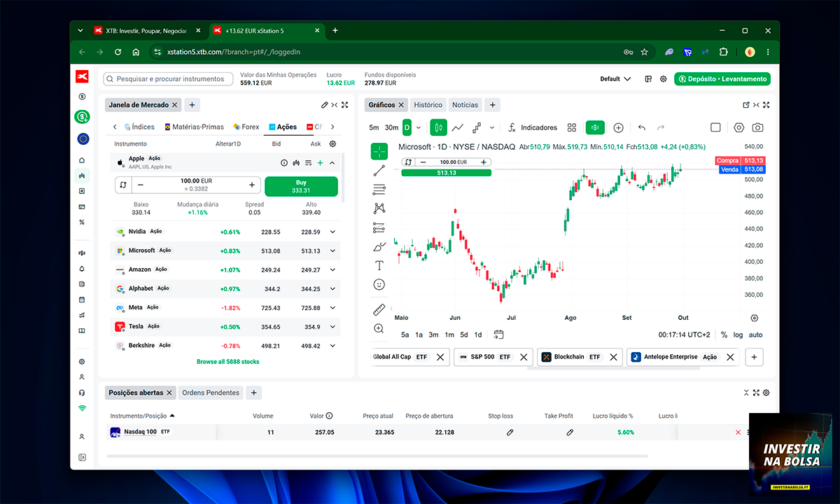
Task: Click headset support icon in sidebar
Action: (x=82, y=393)
